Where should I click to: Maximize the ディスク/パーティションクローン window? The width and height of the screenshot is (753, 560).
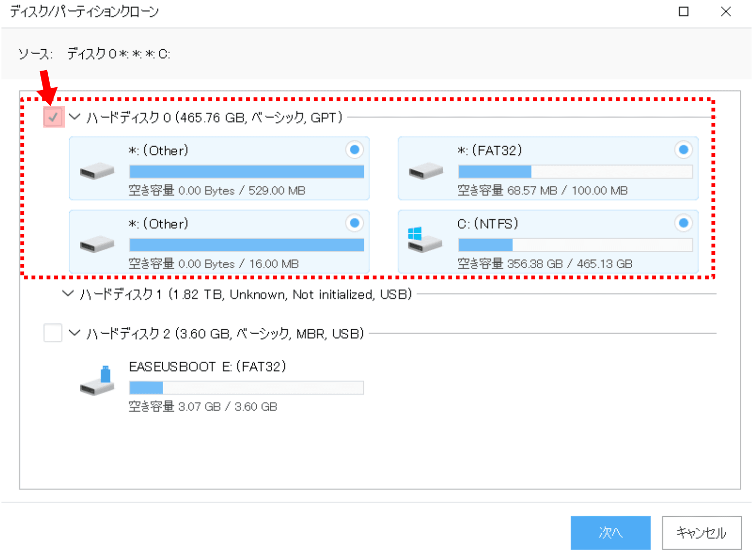coord(684,12)
